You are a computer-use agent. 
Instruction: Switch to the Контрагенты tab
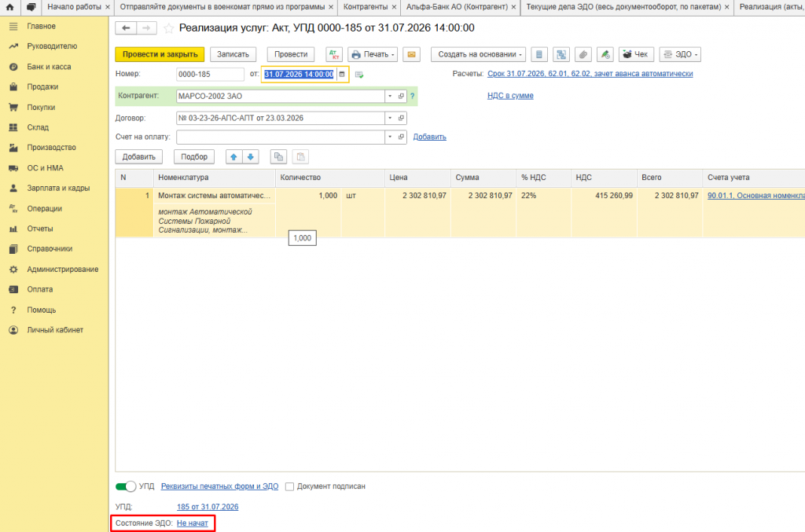click(x=366, y=7)
